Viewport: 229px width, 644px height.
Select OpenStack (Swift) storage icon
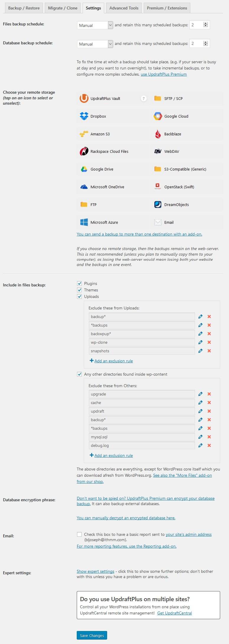click(x=158, y=187)
